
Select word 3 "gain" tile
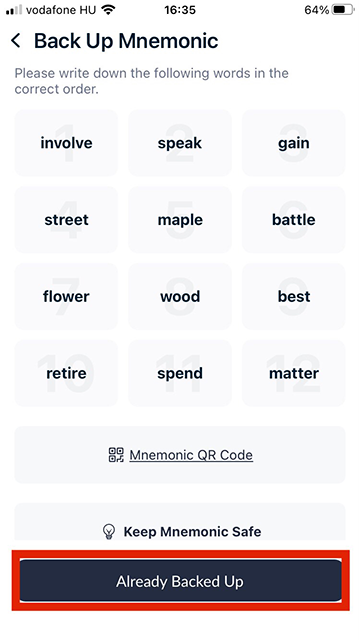coord(294,143)
